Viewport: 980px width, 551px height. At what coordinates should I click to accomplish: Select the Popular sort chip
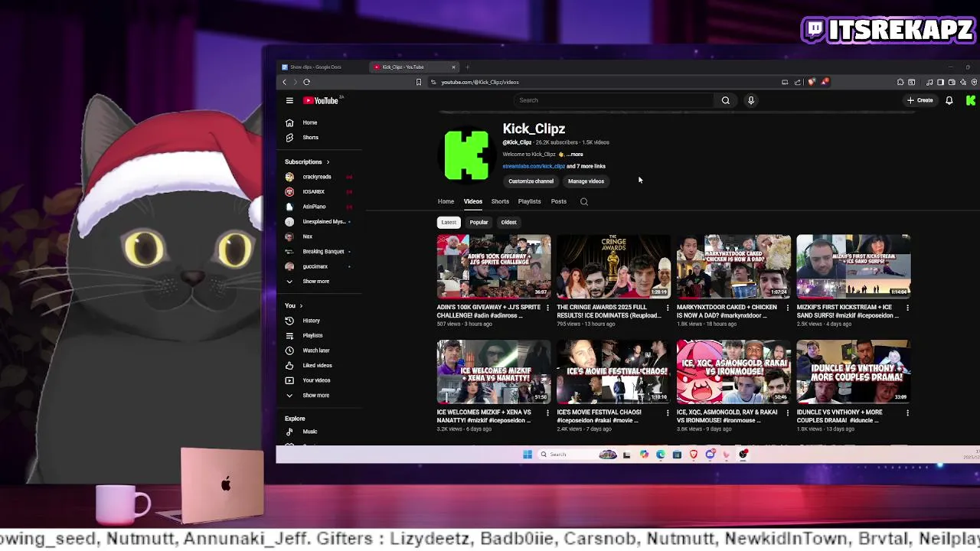479,222
